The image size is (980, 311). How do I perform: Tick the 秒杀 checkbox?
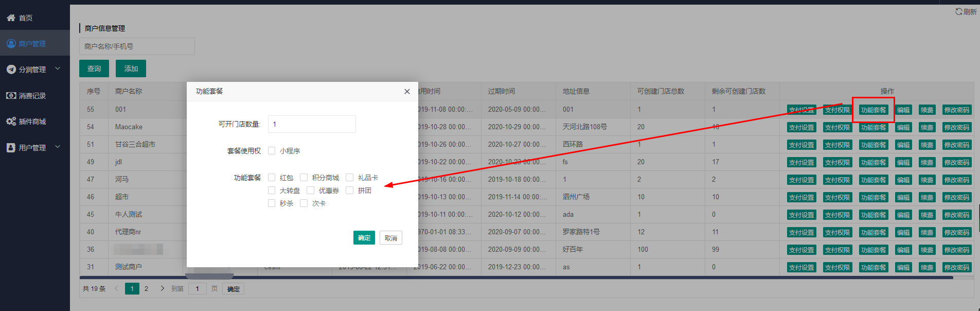(272, 203)
